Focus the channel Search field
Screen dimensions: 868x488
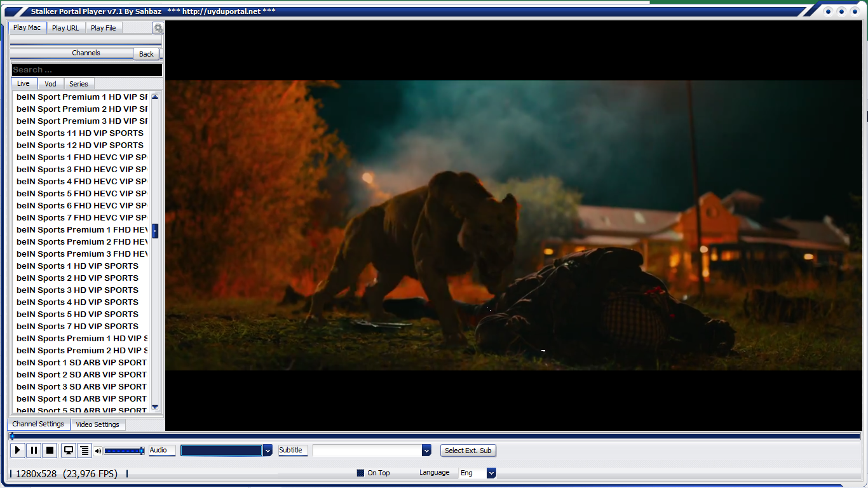coord(86,70)
